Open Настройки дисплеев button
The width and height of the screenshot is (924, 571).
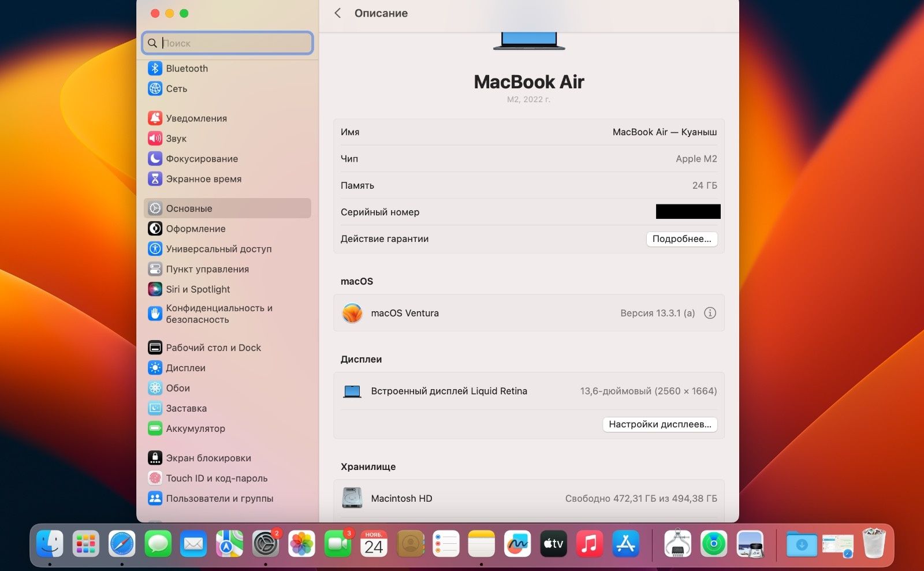pos(660,424)
